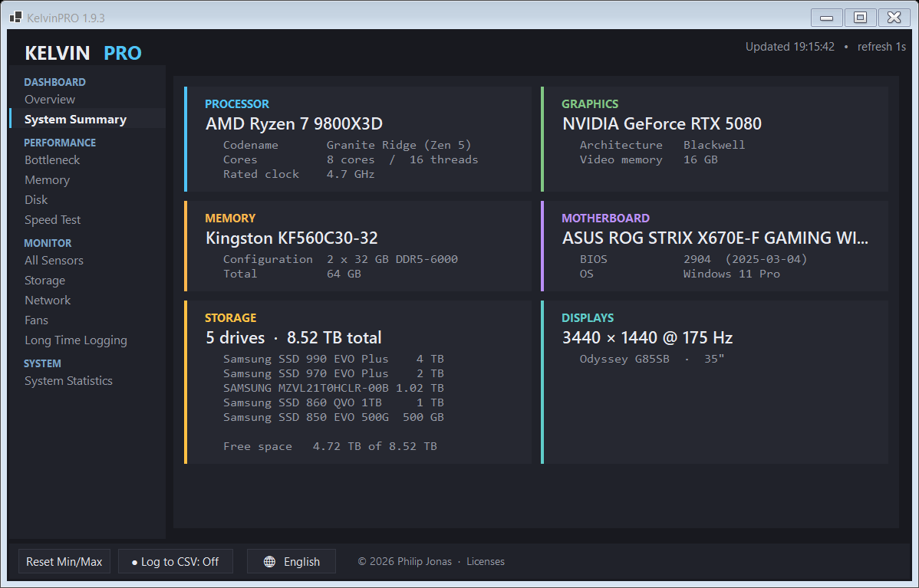Click the KelvinPRO app icon in title bar
This screenshot has height=588, width=919.
[x=16, y=18]
